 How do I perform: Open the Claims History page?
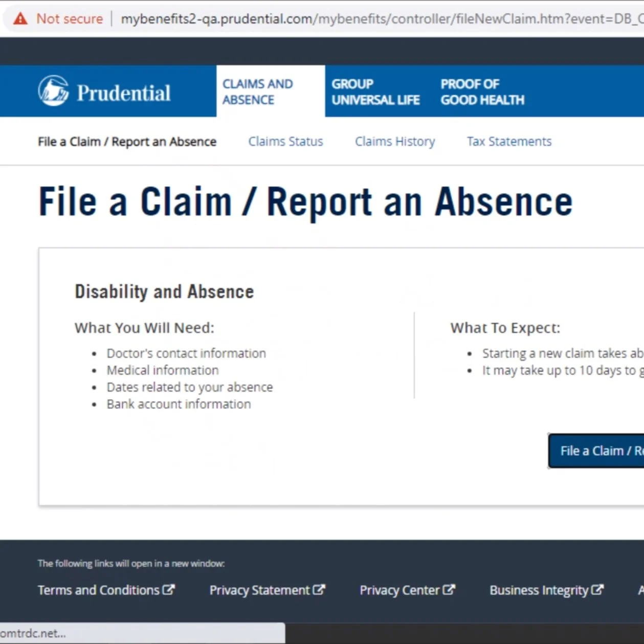point(395,141)
